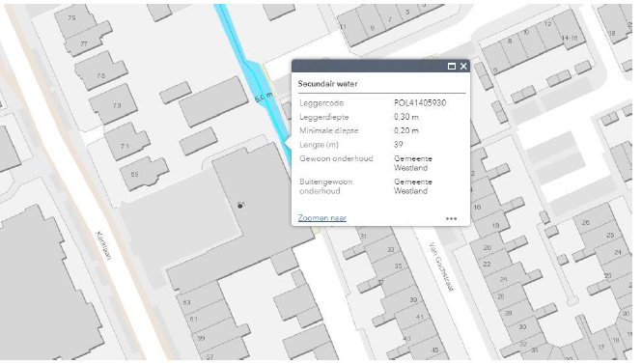The width and height of the screenshot is (642, 364).
Task: Click house number 25 in the right-hand block
Action: tap(610, 235)
